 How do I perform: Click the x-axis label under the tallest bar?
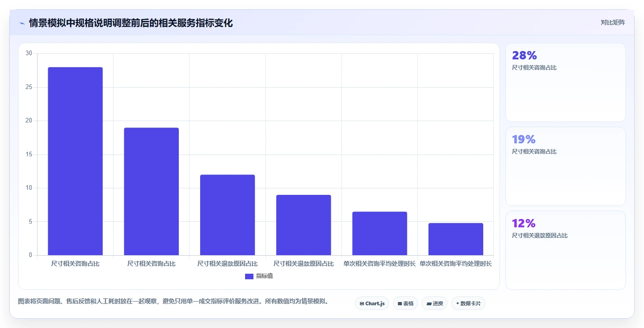(76, 264)
